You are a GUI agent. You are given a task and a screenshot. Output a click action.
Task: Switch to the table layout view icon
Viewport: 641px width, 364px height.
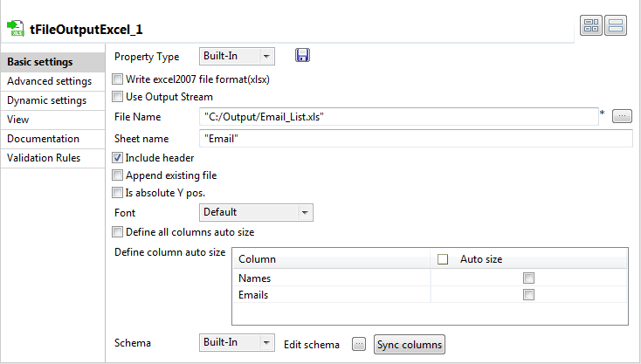point(591,26)
